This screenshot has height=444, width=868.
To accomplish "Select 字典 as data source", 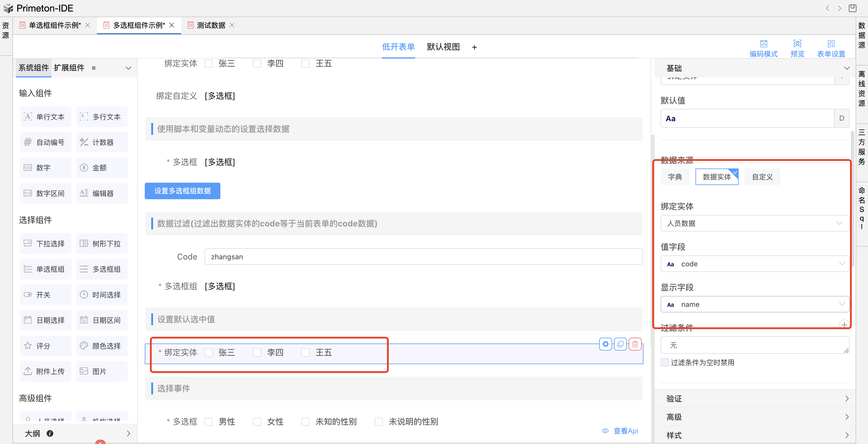I will coord(675,177).
